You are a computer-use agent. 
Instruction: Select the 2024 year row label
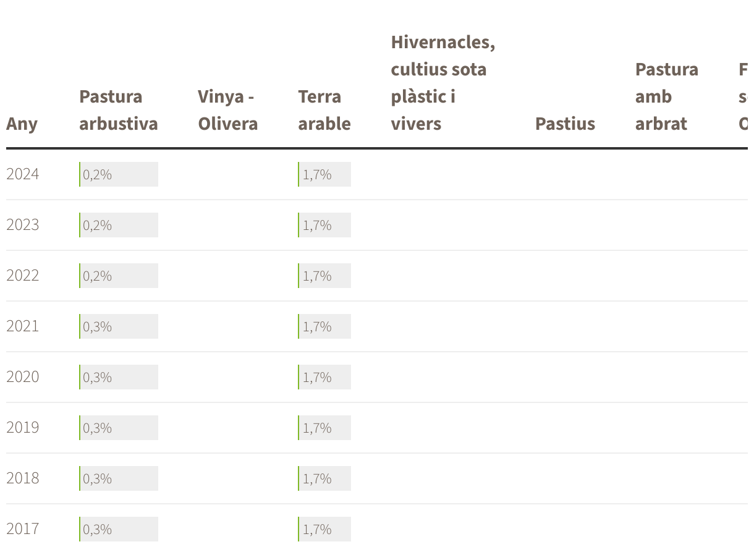(23, 174)
